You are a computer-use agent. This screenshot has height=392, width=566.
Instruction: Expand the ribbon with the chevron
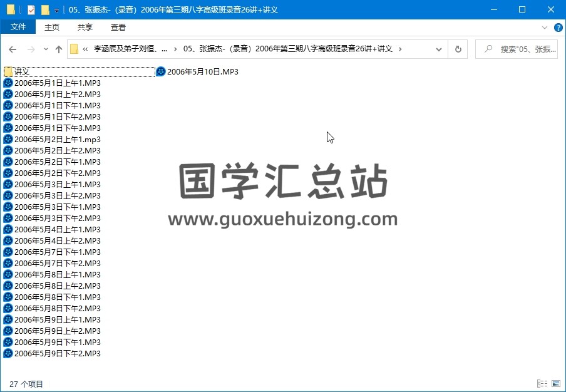(x=545, y=28)
